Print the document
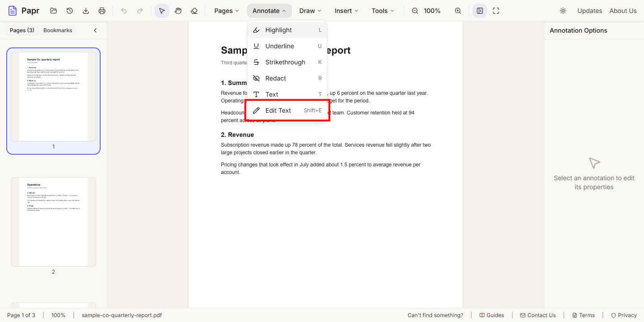The width and height of the screenshot is (644, 322). (x=102, y=11)
